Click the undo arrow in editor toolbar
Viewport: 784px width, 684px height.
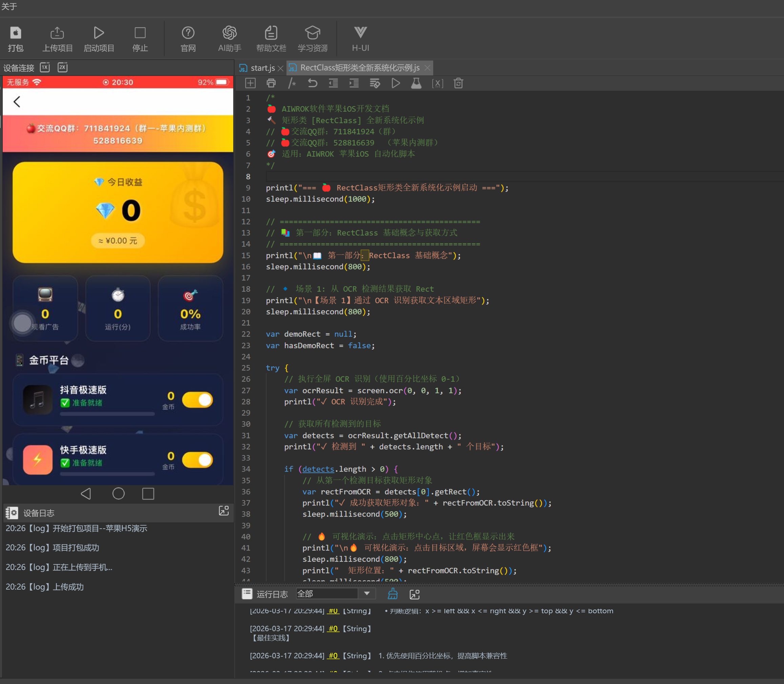pyautogui.click(x=312, y=83)
